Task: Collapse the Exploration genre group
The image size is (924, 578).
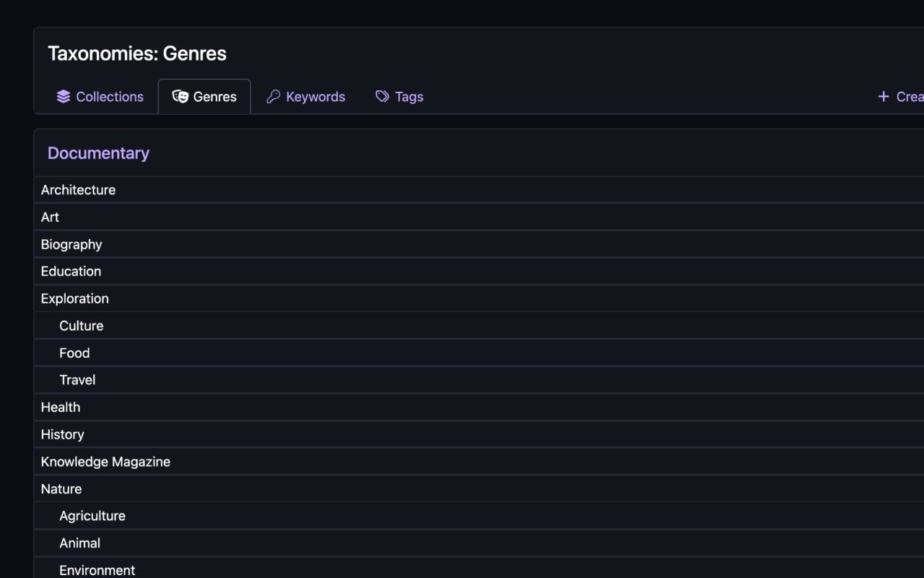Action: [74, 298]
